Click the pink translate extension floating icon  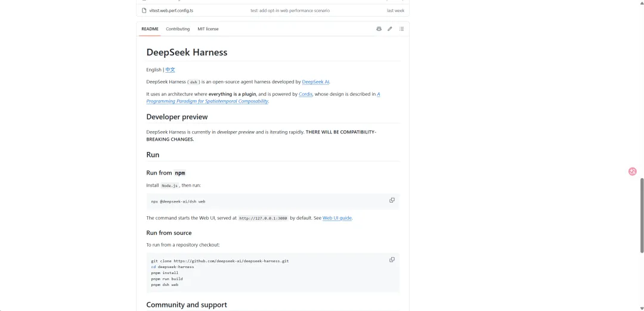point(633,172)
